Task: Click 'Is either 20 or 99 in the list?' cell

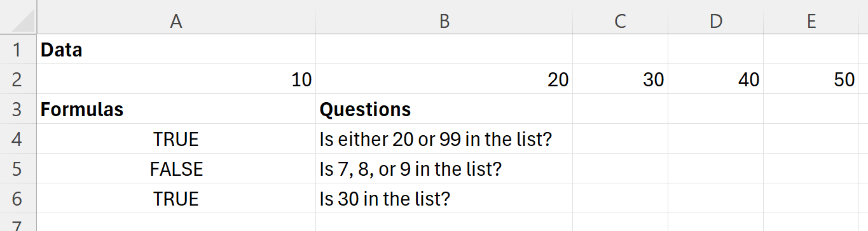Action: (x=444, y=139)
